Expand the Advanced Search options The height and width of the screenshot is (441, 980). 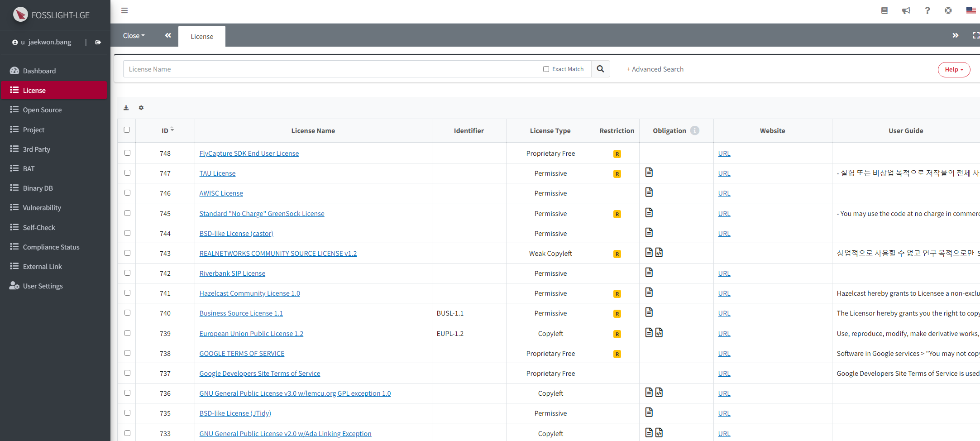(x=655, y=69)
